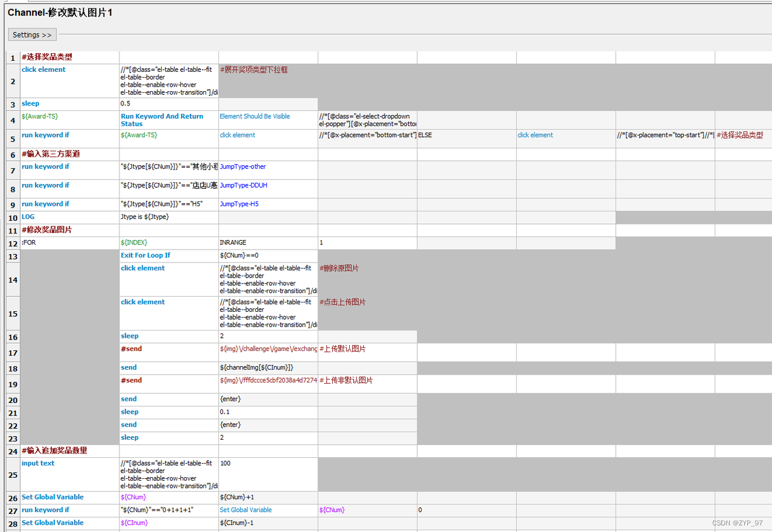Select the 'input text' keyword cell
Image resolution: width=772 pixels, height=532 pixels.
70,475
